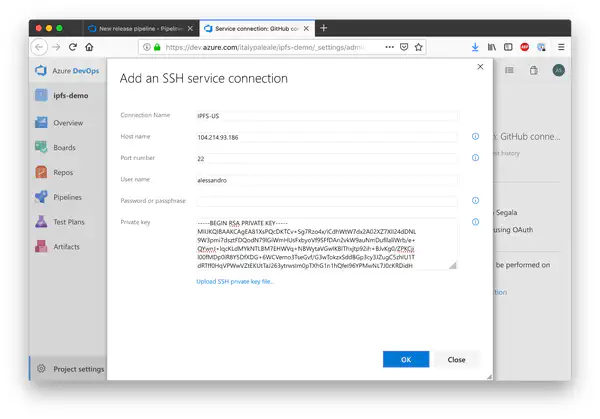Click the Private key info icon
This screenshot has width=600, height=419.
[475, 222]
